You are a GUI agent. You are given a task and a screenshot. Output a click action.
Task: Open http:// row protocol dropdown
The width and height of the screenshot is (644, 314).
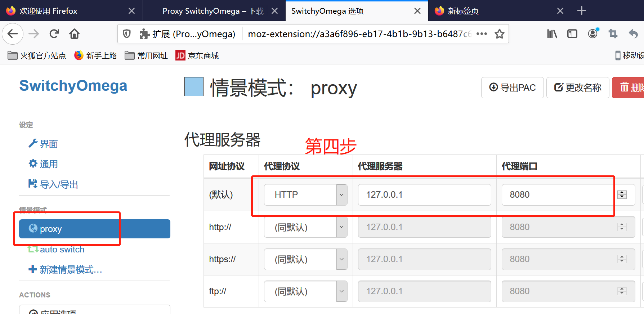306,227
